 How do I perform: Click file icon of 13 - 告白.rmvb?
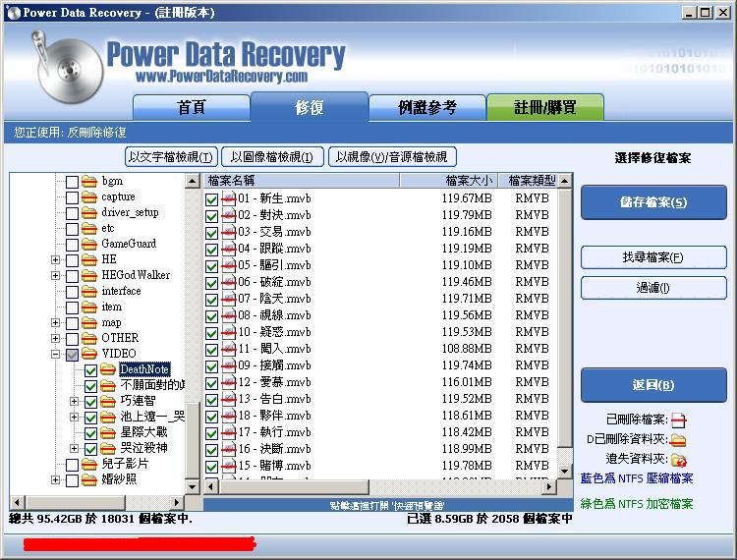[228, 399]
